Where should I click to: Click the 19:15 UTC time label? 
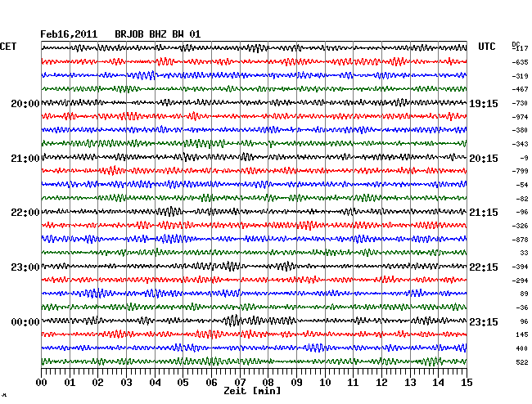(484, 103)
